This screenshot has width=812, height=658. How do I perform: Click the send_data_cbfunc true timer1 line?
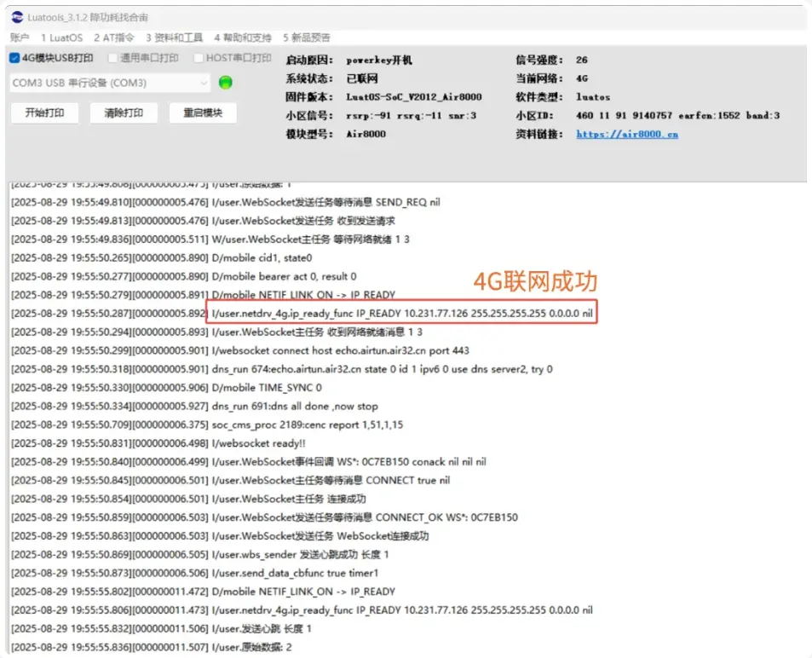click(195, 574)
